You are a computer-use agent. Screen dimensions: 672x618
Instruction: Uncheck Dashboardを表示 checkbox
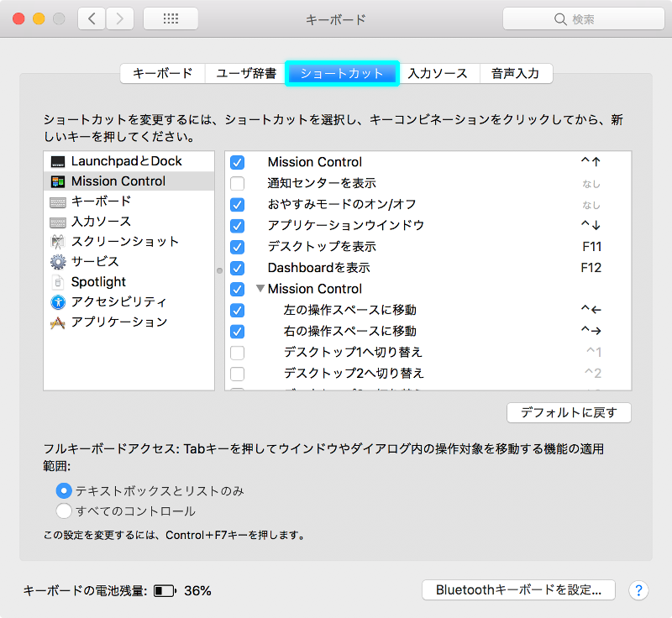point(238,268)
